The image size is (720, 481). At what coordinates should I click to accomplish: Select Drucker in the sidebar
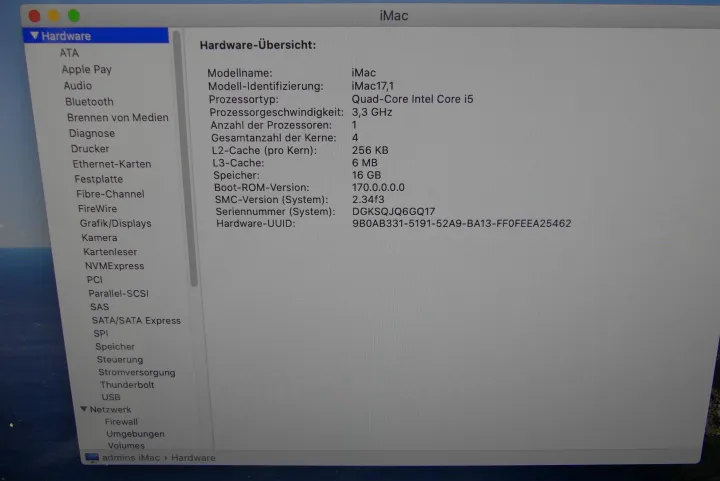click(x=90, y=149)
